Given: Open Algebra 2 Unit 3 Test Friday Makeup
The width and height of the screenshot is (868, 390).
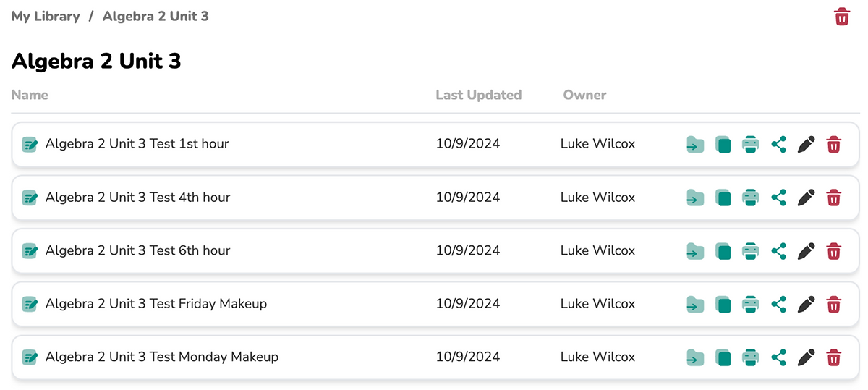Looking at the screenshot, I should click(x=156, y=304).
